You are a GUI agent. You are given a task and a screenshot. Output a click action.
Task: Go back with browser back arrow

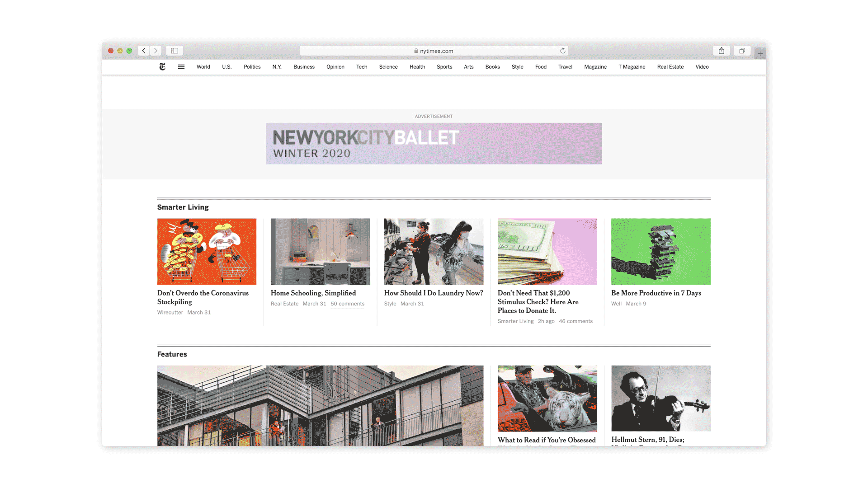coord(144,51)
